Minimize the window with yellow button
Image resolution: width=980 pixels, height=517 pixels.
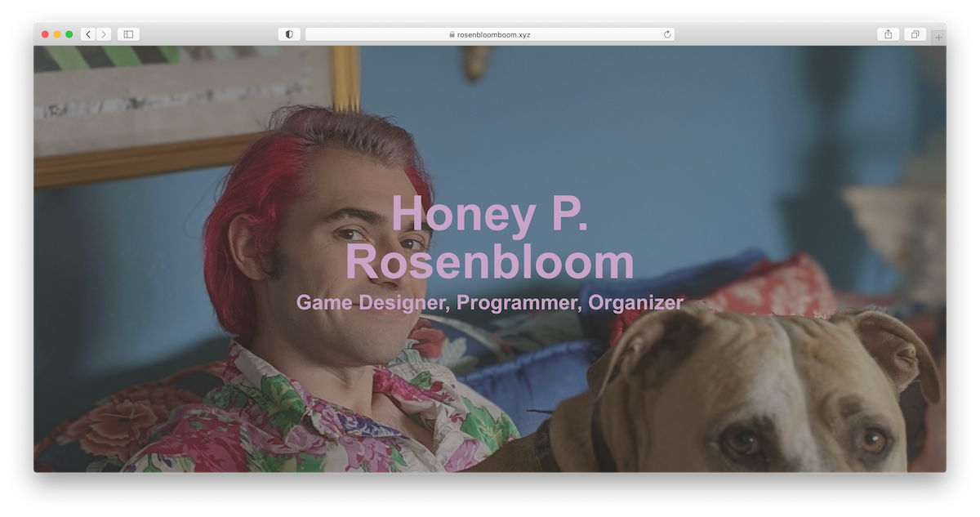click(57, 34)
